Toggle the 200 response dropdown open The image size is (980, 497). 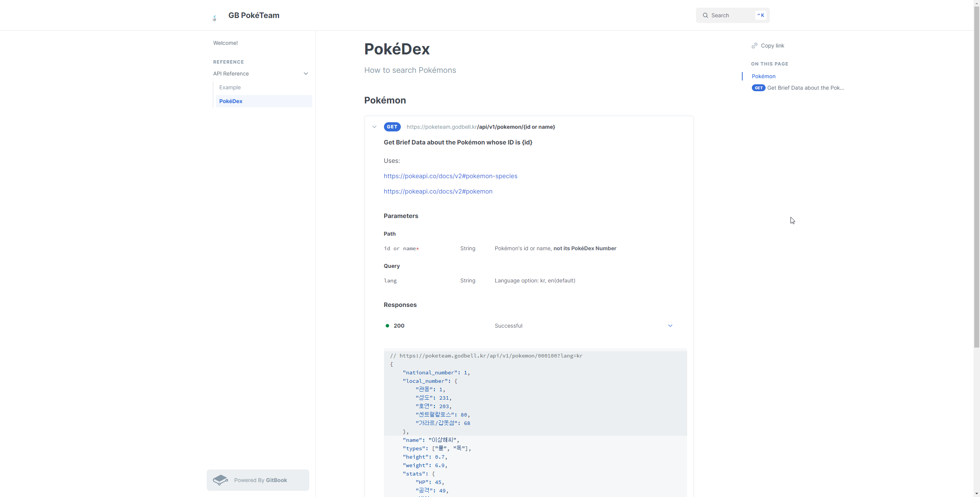[671, 326]
